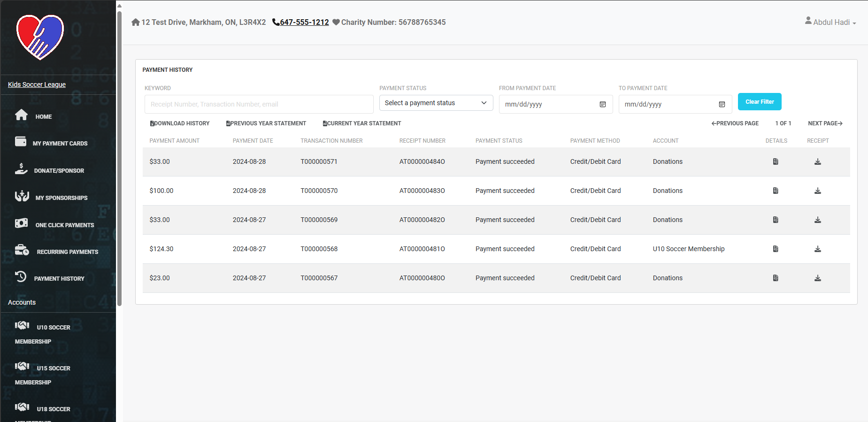Viewport: 868px width, 422px height.
Task: Navigate to Recurring Payments
Action: [x=67, y=252]
